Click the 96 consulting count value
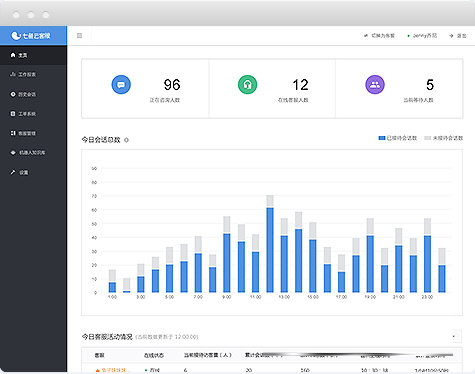 172,85
